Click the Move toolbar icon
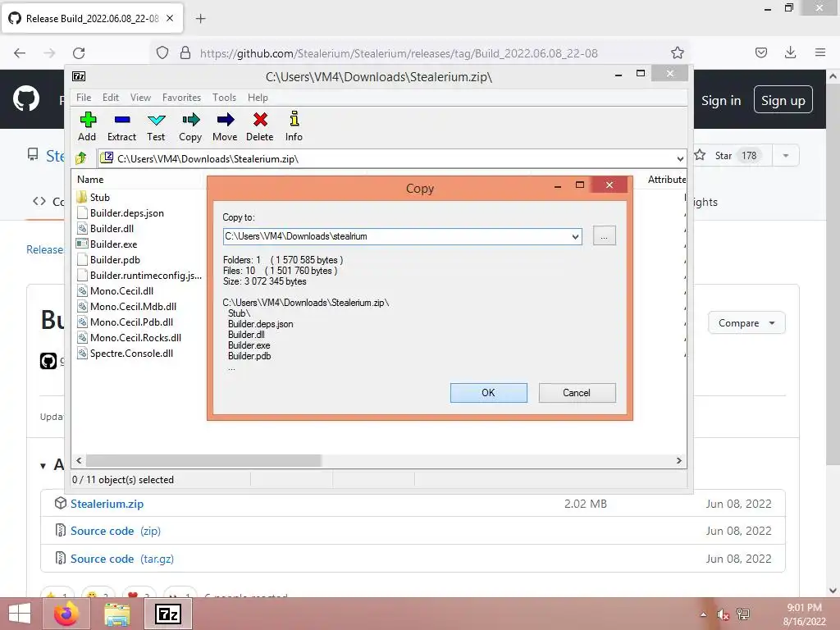 [x=225, y=120]
